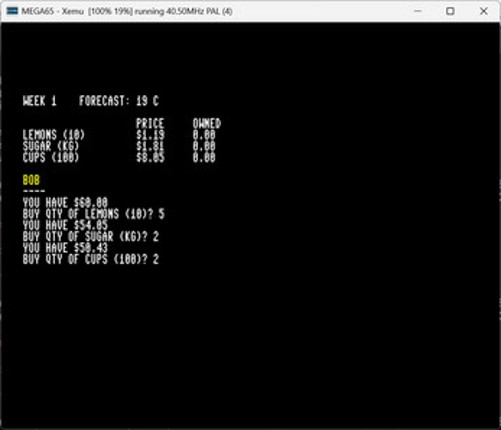Viewport: 501px width, 430px height.
Task: Click the SUGAR (KG) row label
Action: tap(51, 146)
